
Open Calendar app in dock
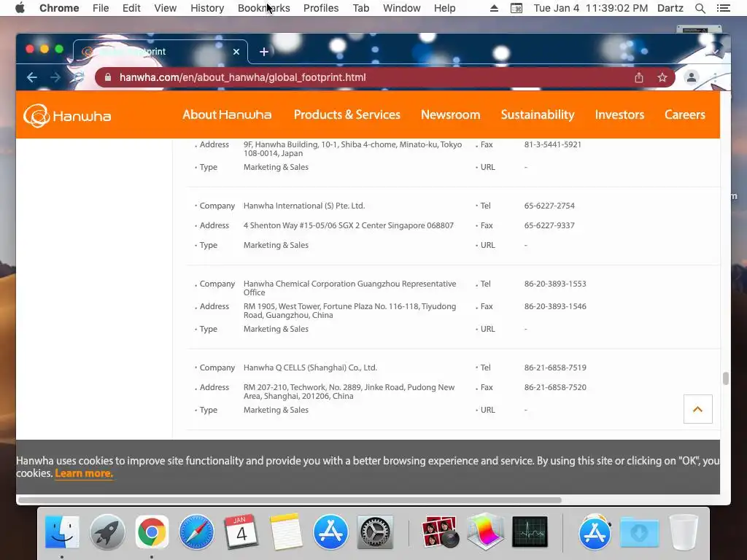click(241, 532)
